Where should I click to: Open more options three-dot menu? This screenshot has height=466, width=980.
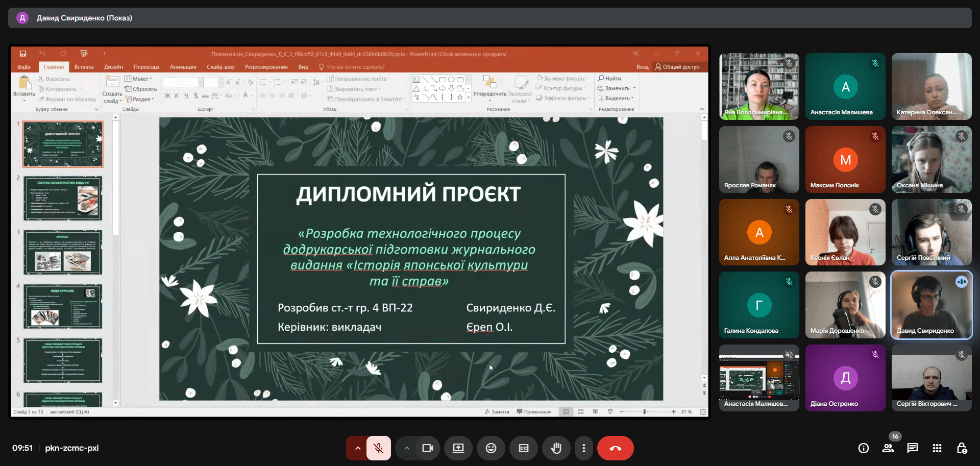coord(583,448)
